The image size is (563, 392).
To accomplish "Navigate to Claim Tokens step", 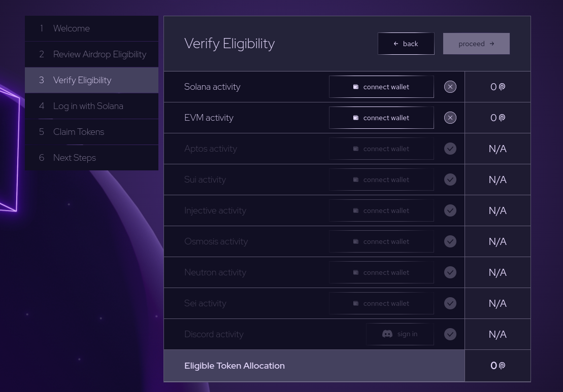I will coord(79,132).
